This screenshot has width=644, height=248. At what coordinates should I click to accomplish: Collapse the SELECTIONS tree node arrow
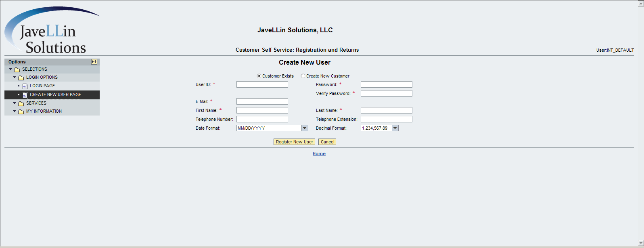[x=10, y=69]
